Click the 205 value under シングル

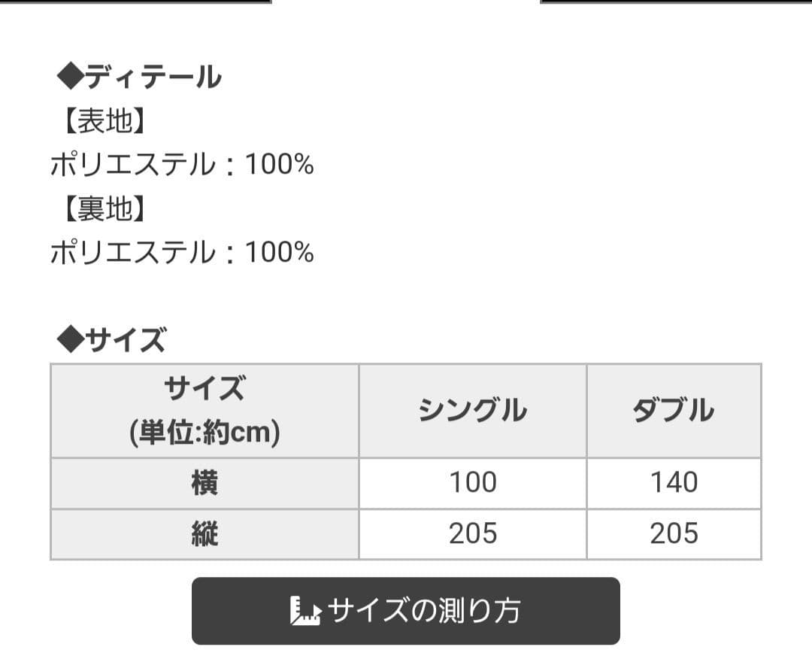click(x=472, y=534)
